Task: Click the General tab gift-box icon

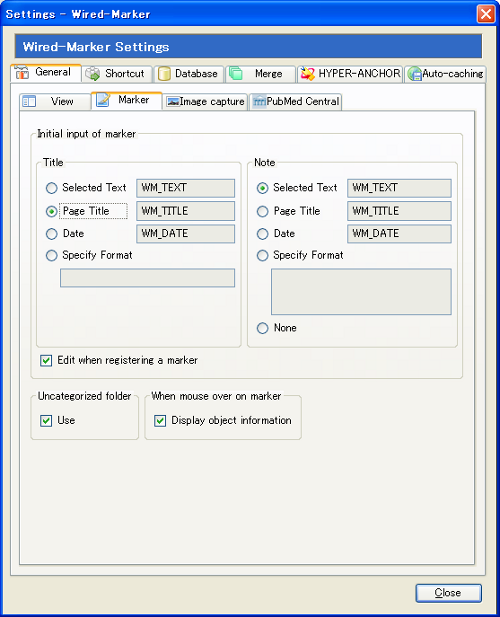Action: [x=22, y=72]
